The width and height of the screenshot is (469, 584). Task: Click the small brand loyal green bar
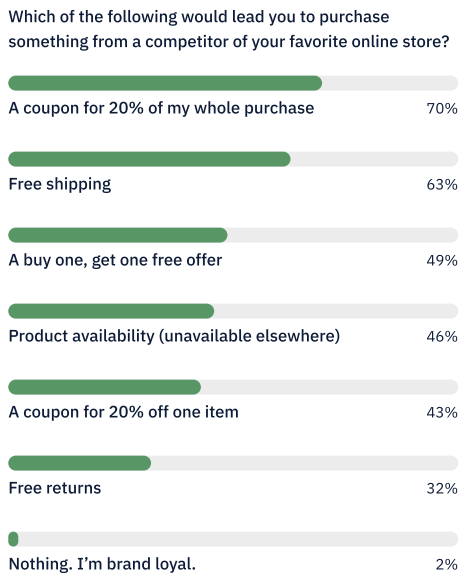tap(13, 539)
